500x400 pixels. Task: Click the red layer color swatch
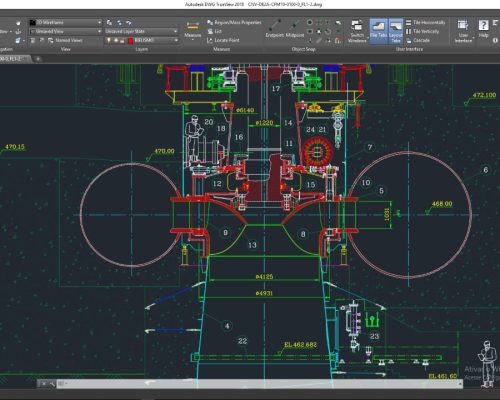130,40
